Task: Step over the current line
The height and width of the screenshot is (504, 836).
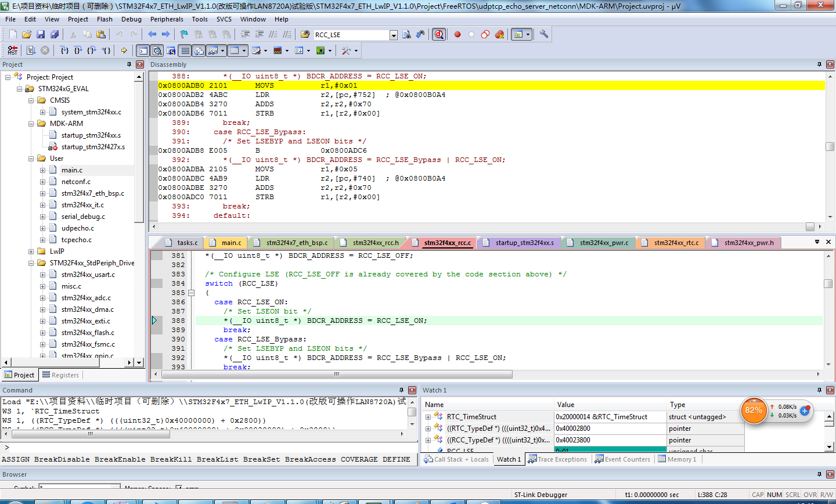Action: 78,51
